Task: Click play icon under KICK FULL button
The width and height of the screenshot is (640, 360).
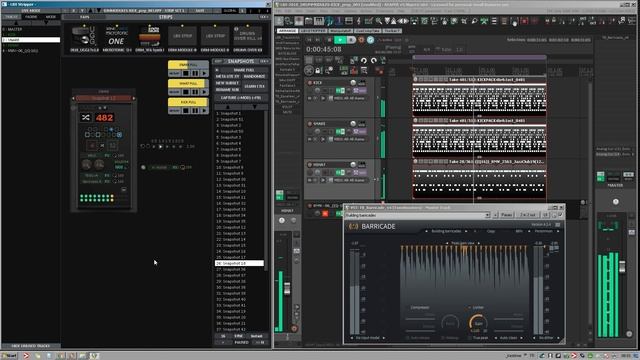Action: point(204,111)
